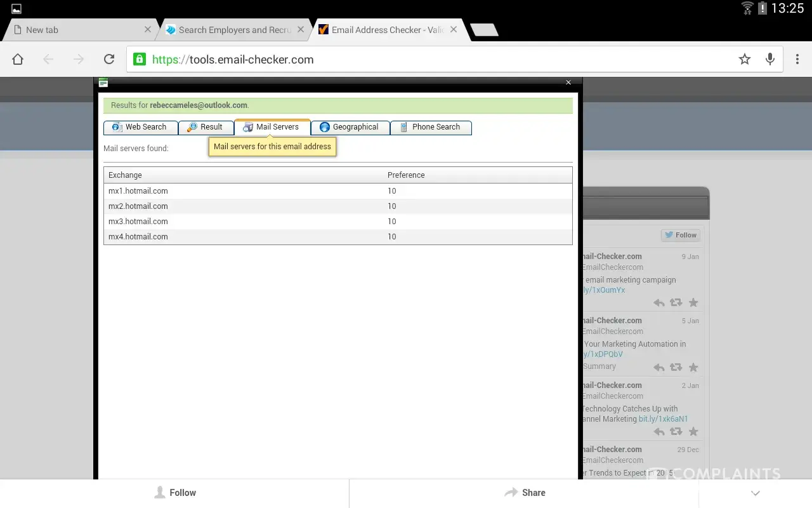Bookmark page with the star icon
Screen dimensions: 812x508
point(745,59)
